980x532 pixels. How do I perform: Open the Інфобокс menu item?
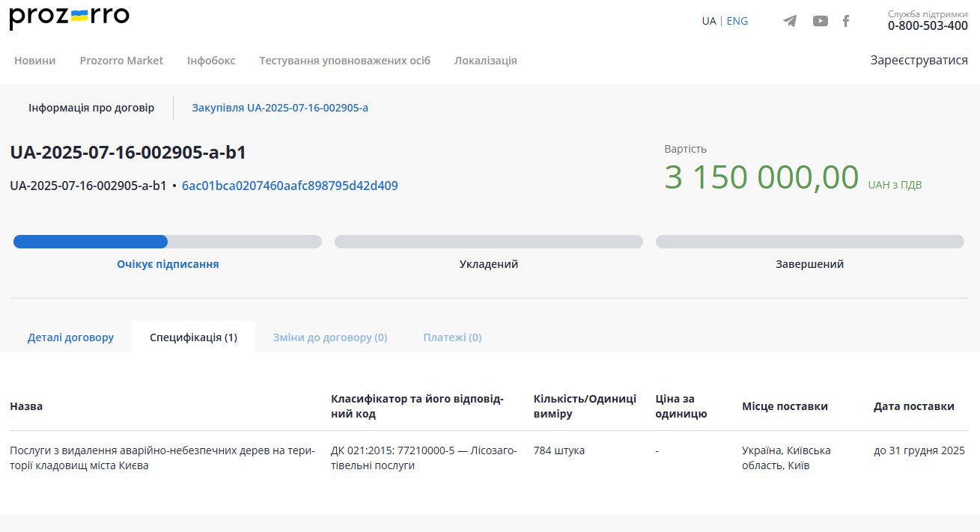point(211,61)
